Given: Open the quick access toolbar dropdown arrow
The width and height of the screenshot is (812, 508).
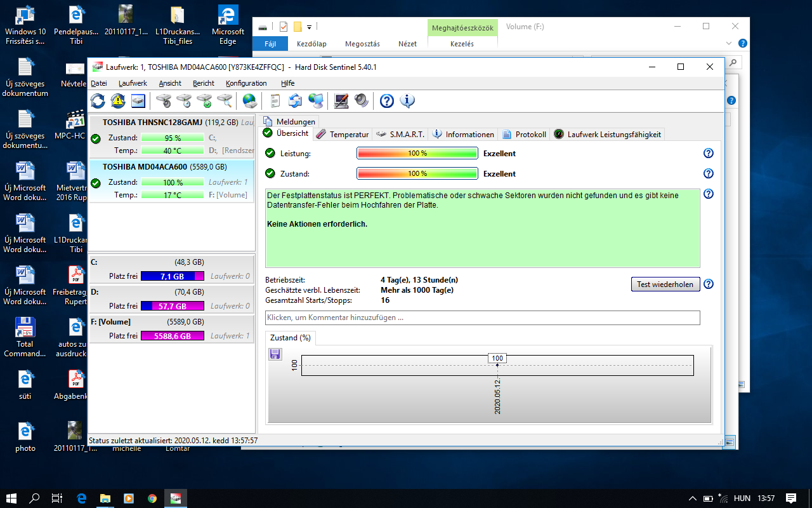Looking at the screenshot, I should click(x=310, y=27).
